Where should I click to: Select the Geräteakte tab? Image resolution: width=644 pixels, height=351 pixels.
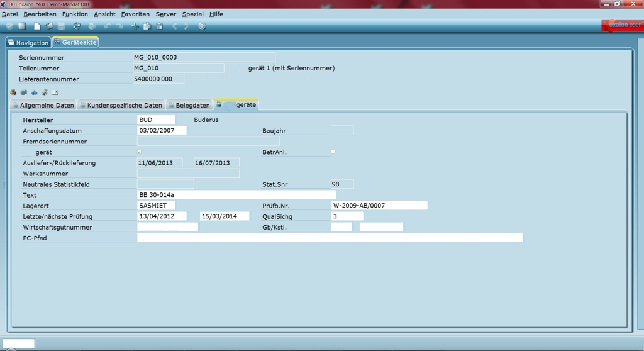point(75,42)
